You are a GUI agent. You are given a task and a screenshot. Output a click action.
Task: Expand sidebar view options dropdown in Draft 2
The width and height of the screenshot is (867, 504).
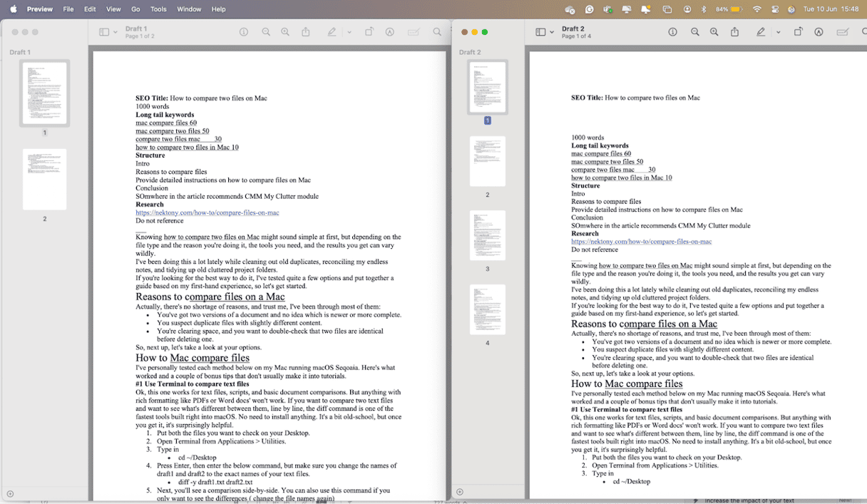(x=552, y=32)
